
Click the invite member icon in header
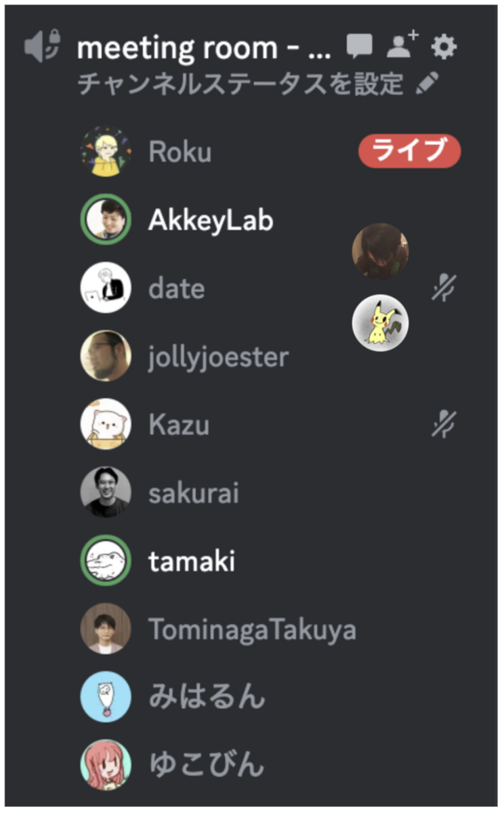point(402,46)
